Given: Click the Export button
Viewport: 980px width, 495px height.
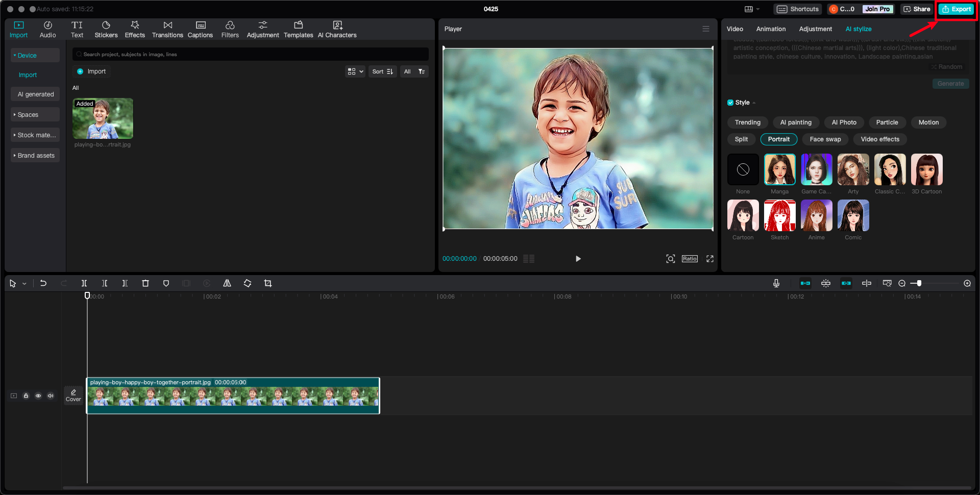Looking at the screenshot, I should pos(955,9).
